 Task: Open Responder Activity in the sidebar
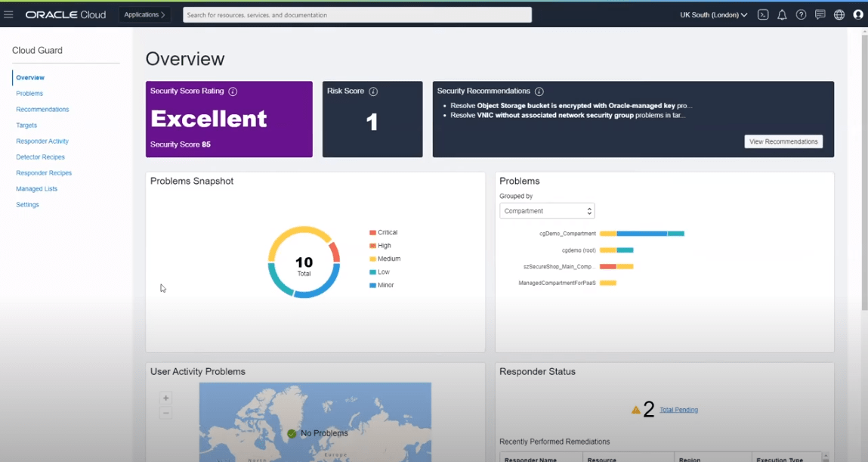(42, 141)
